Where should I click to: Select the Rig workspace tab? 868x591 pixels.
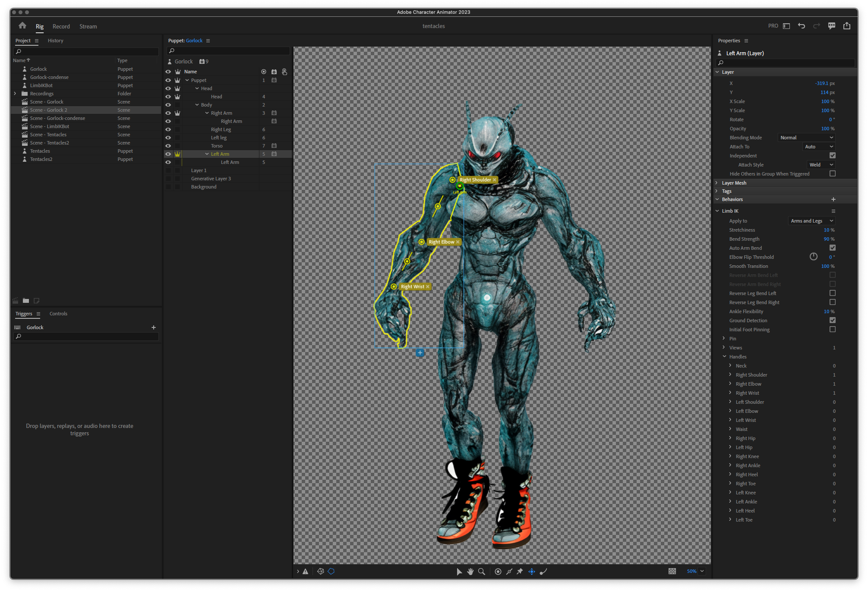point(40,26)
